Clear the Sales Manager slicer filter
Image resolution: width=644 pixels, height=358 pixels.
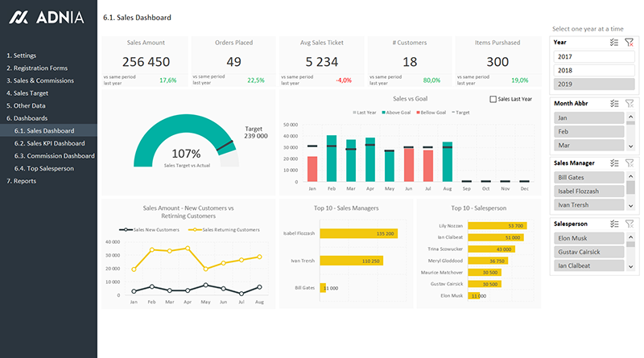point(630,163)
